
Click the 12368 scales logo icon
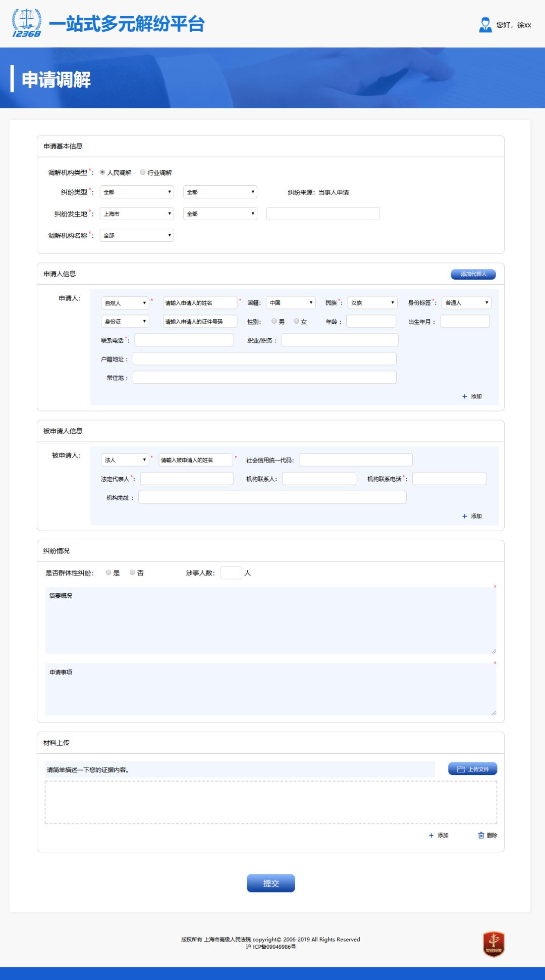click(x=27, y=23)
